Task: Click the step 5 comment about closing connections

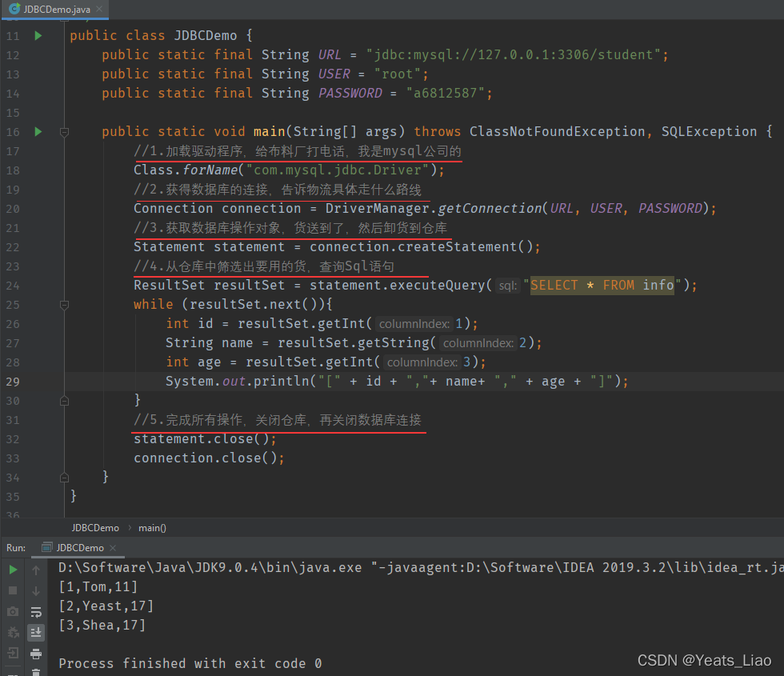Action: point(278,420)
